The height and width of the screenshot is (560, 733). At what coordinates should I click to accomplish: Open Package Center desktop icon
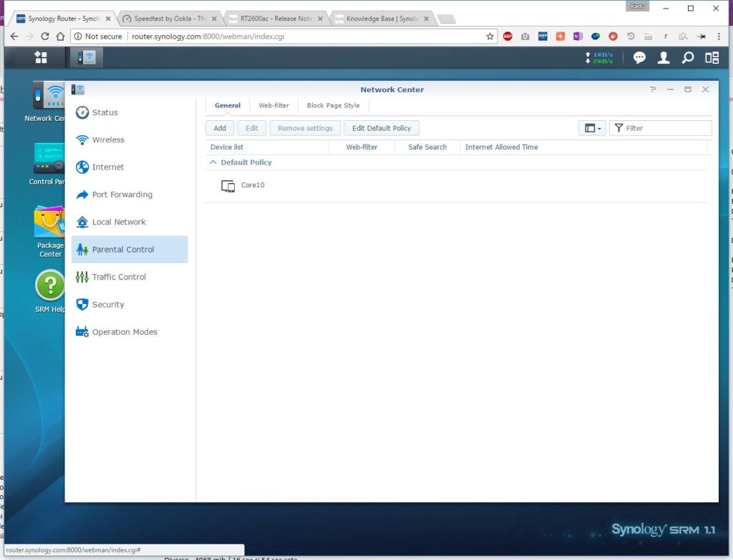50,230
